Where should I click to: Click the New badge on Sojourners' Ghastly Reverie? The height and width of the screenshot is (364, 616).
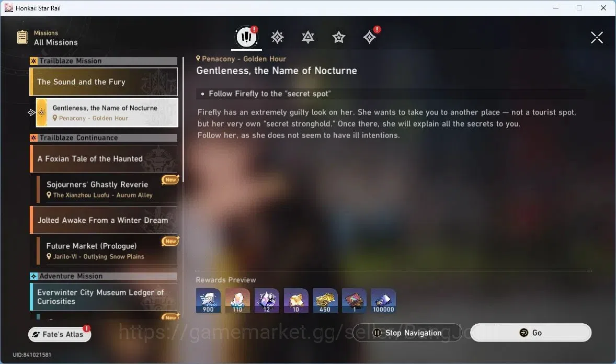pos(170,179)
